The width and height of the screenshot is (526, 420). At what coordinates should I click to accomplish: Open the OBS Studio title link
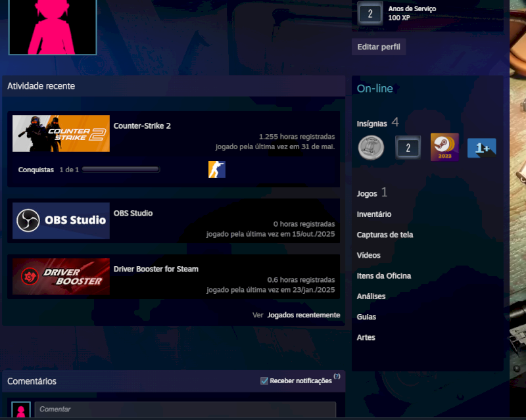pyautogui.click(x=133, y=214)
